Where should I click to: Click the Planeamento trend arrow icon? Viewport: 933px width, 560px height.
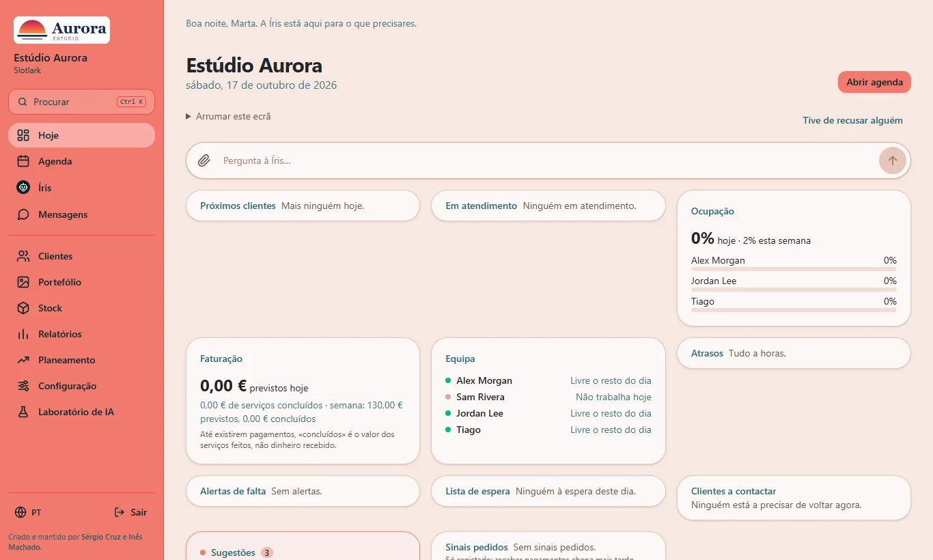pos(23,360)
